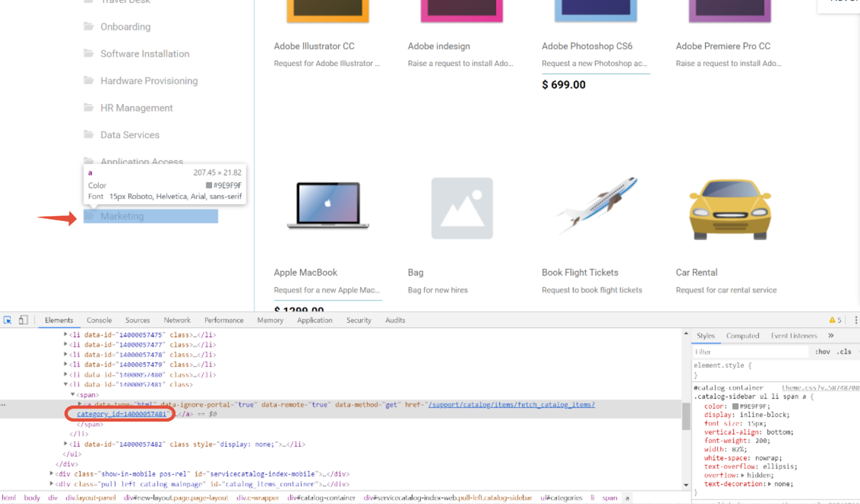Click the yellow Car Rental car image
The height and width of the screenshot is (504, 860).
(x=730, y=210)
